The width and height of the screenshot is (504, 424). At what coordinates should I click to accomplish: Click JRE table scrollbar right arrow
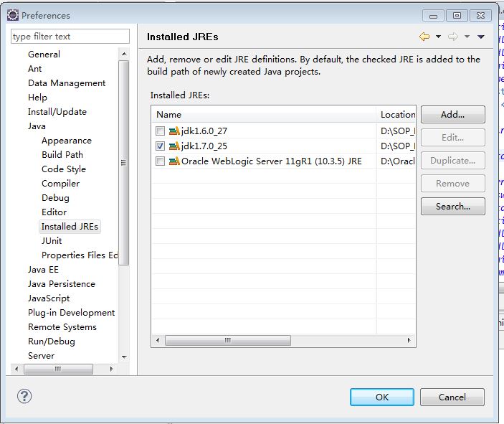click(409, 340)
